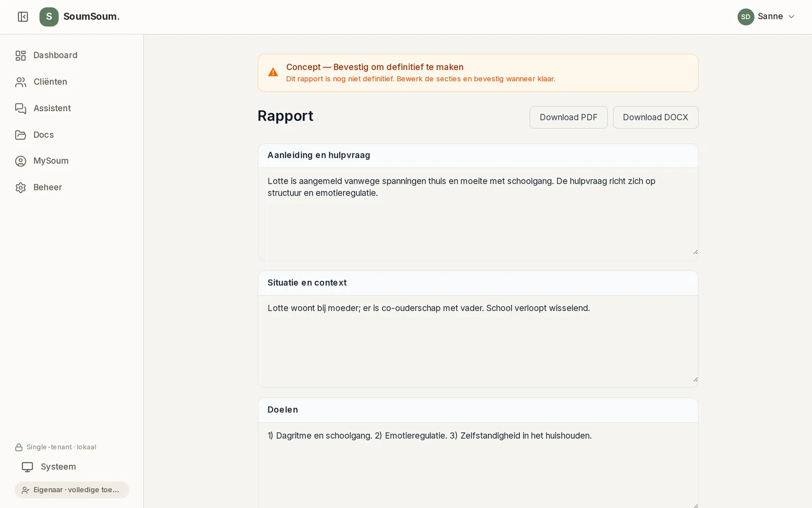812x508 pixels.
Task: Click the Sanne user name
Action: (770, 16)
